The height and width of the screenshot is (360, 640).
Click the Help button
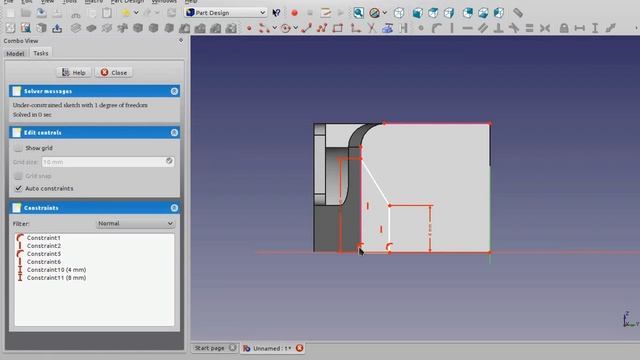(74, 73)
